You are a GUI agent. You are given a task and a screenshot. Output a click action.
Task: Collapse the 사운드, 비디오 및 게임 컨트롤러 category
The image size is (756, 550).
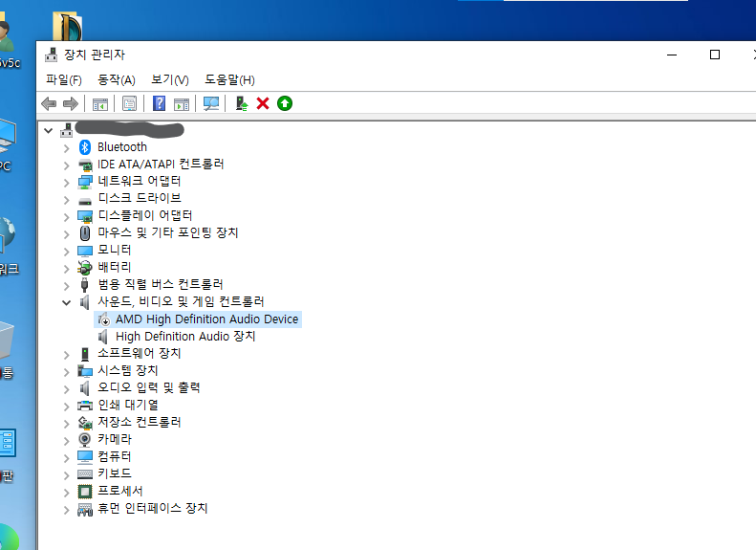(x=67, y=302)
